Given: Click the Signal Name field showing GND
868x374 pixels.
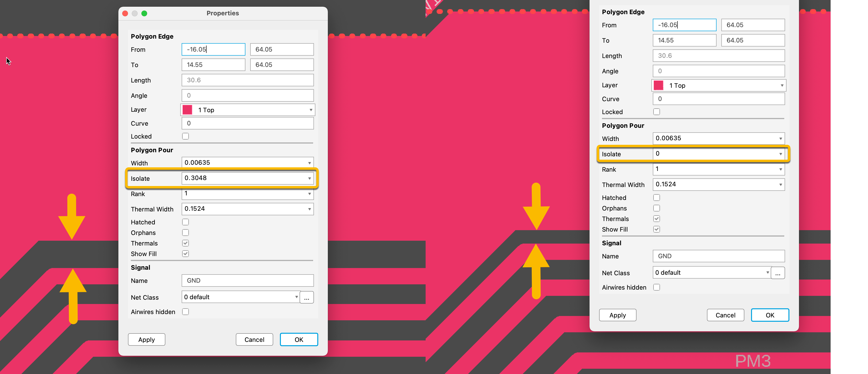Looking at the screenshot, I should [x=248, y=280].
